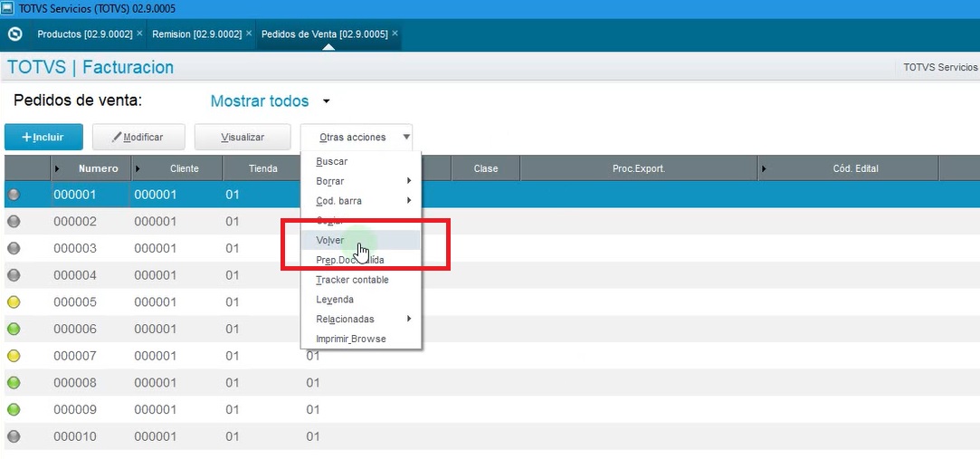This screenshot has width=980, height=459.
Task: Expand the Relacionadas submenu
Action: pos(409,319)
